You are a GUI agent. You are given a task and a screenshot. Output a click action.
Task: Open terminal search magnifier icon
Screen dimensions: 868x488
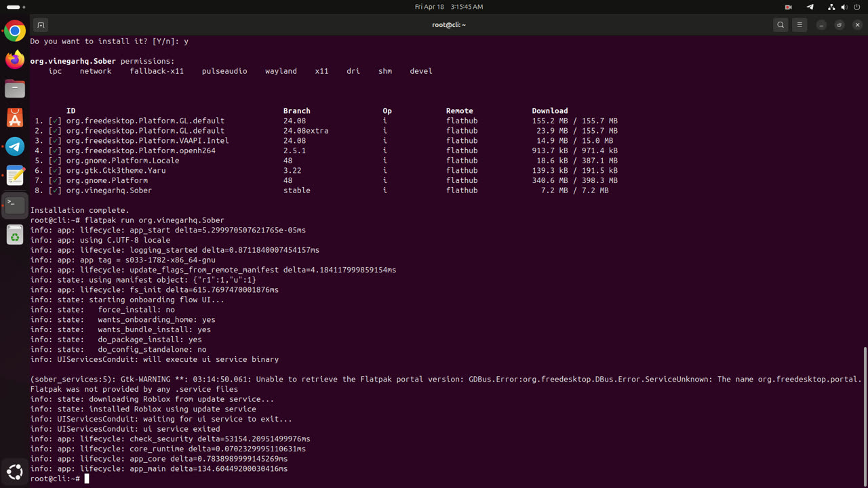[x=781, y=25]
